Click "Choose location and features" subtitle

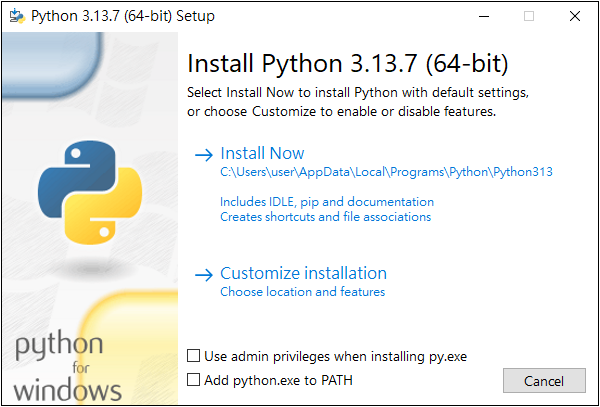302,292
